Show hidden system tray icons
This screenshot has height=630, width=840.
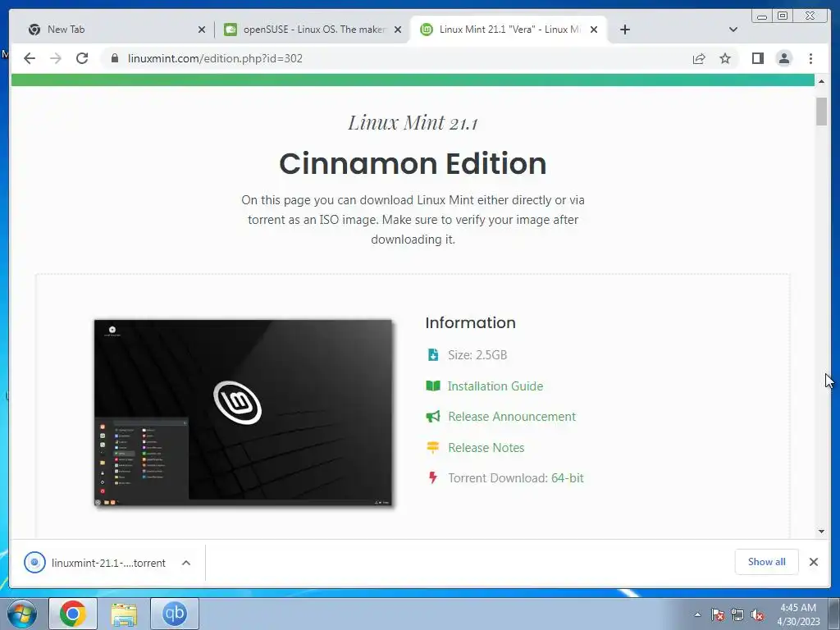[x=697, y=614]
